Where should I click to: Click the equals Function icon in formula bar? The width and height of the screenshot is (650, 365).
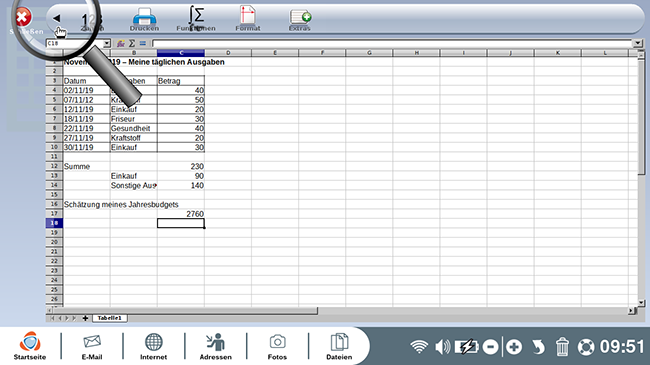pos(143,43)
